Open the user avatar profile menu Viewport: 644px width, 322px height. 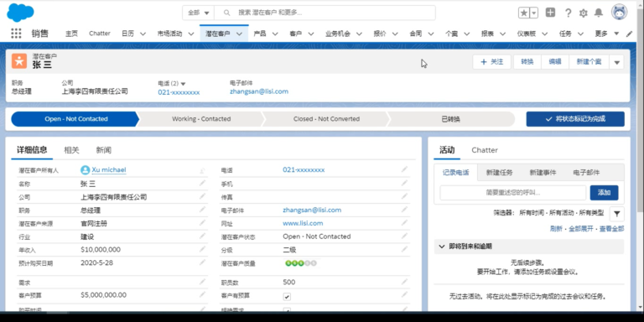click(619, 13)
